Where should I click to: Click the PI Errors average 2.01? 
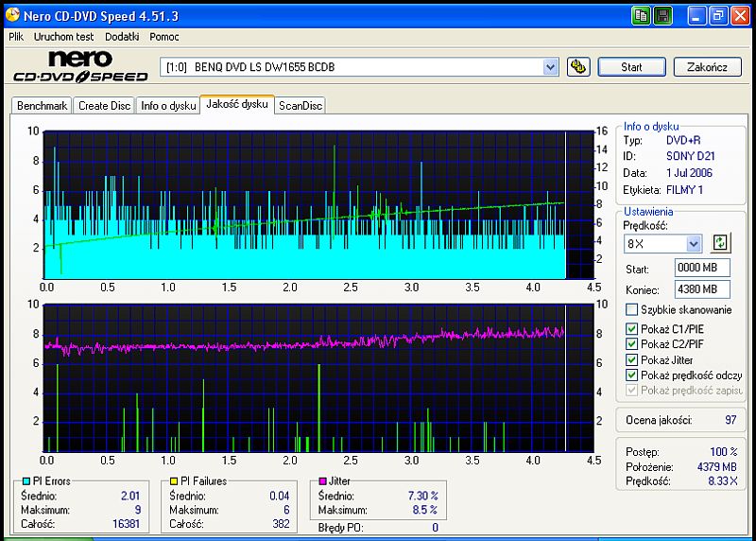click(x=130, y=496)
